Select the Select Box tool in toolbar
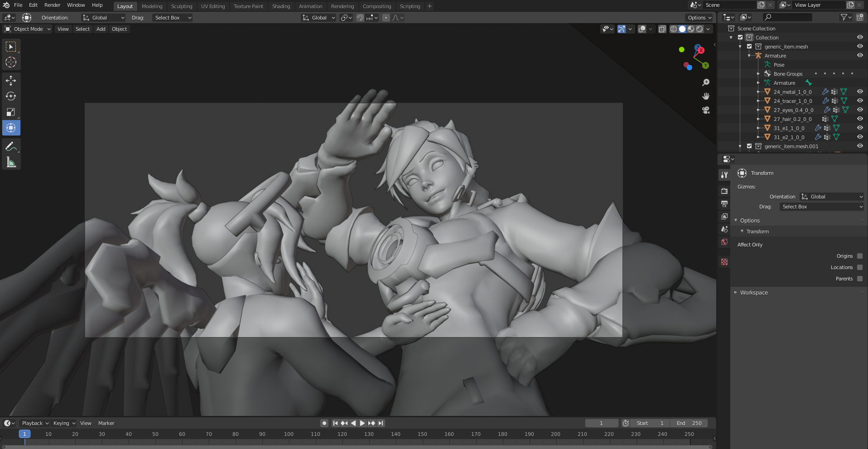The image size is (868, 449). click(x=11, y=47)
